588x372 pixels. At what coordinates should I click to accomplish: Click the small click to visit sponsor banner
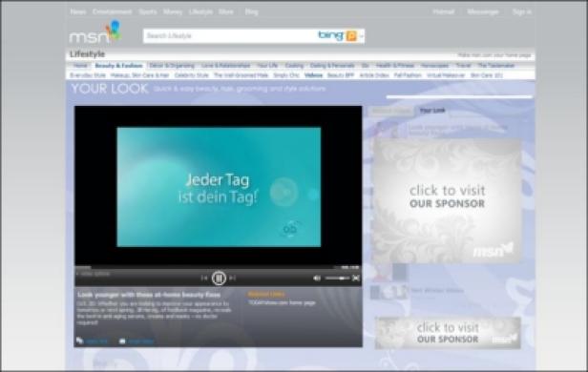pos(448,333)
